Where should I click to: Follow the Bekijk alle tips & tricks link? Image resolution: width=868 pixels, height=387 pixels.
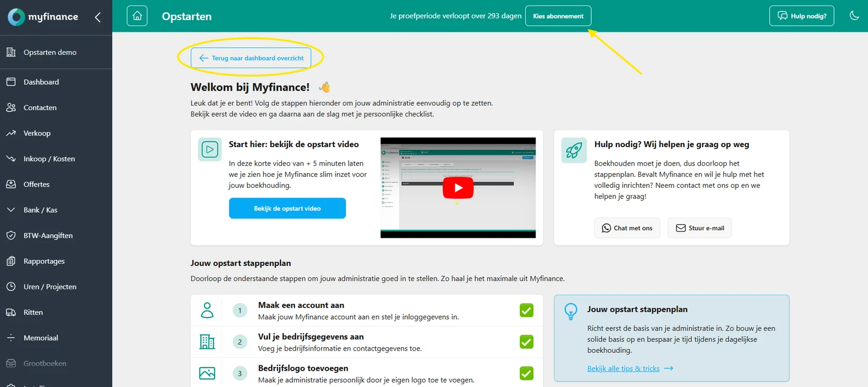point(630,369)
